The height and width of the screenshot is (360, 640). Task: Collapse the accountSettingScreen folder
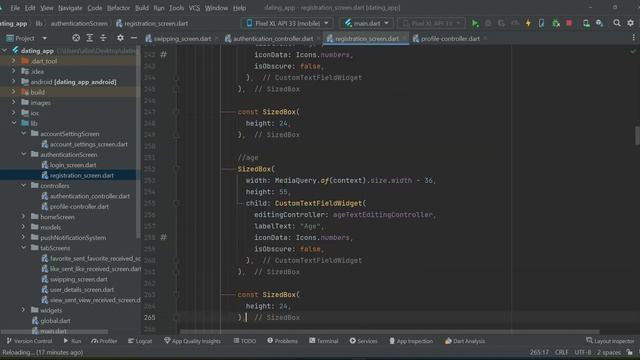tap(24, 133)
